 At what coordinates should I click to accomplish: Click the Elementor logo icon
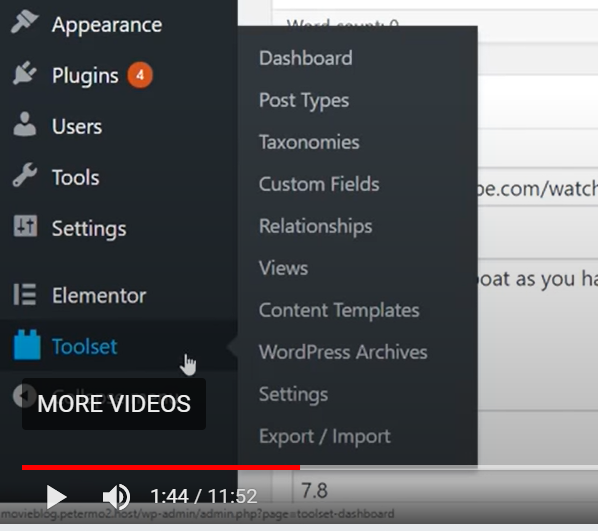pyautogui.click(x=25, y=294)
